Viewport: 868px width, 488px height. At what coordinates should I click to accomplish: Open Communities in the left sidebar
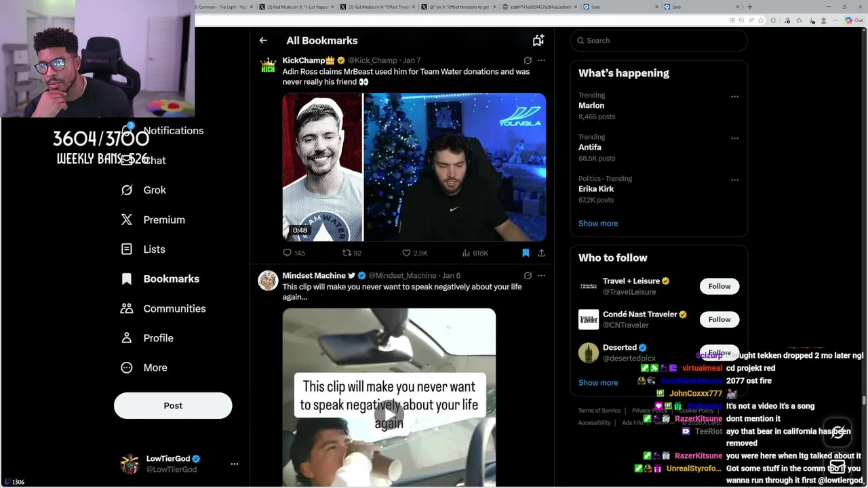163,308
